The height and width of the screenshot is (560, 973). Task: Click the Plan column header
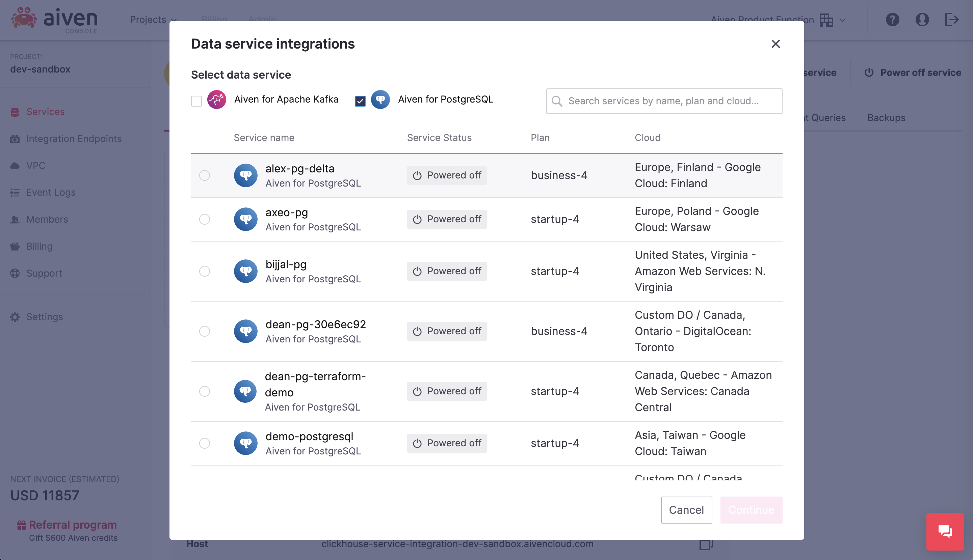pos(540,138)
